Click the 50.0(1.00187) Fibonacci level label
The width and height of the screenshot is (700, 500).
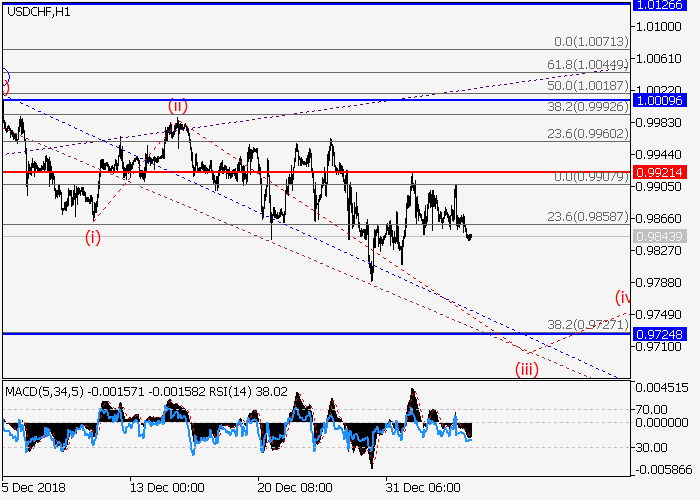tap(591, 87)
